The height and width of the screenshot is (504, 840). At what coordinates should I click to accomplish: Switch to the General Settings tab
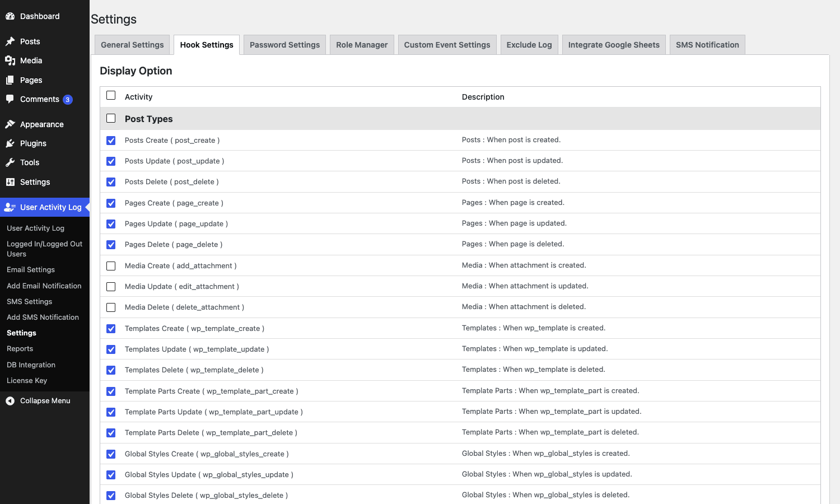point(132,45)
